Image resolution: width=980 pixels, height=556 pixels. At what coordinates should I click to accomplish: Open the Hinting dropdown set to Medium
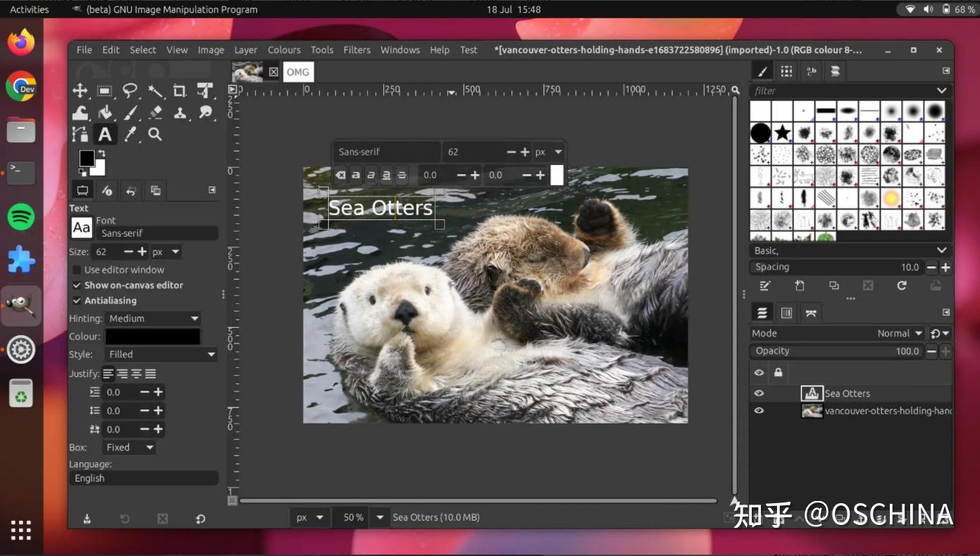(153, 318)
